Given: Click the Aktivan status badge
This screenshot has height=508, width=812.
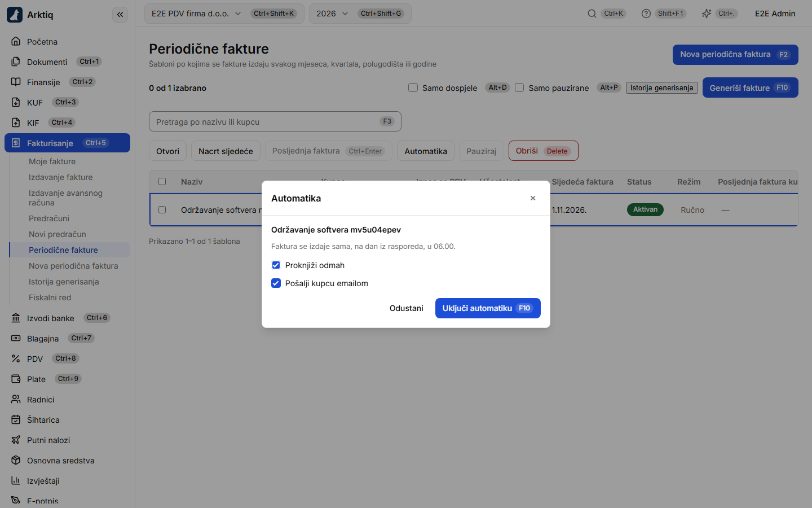Looking at the screenshot, I should (x=646, y=209).
